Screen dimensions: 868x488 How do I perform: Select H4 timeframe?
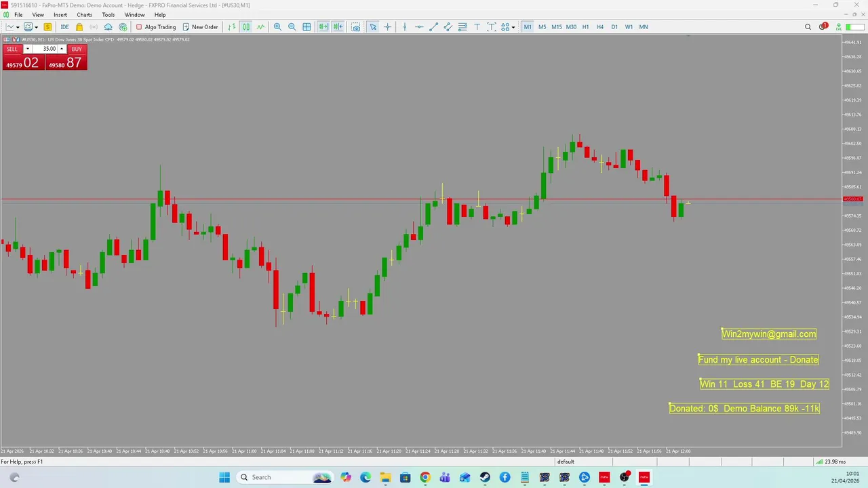[600, 27]
